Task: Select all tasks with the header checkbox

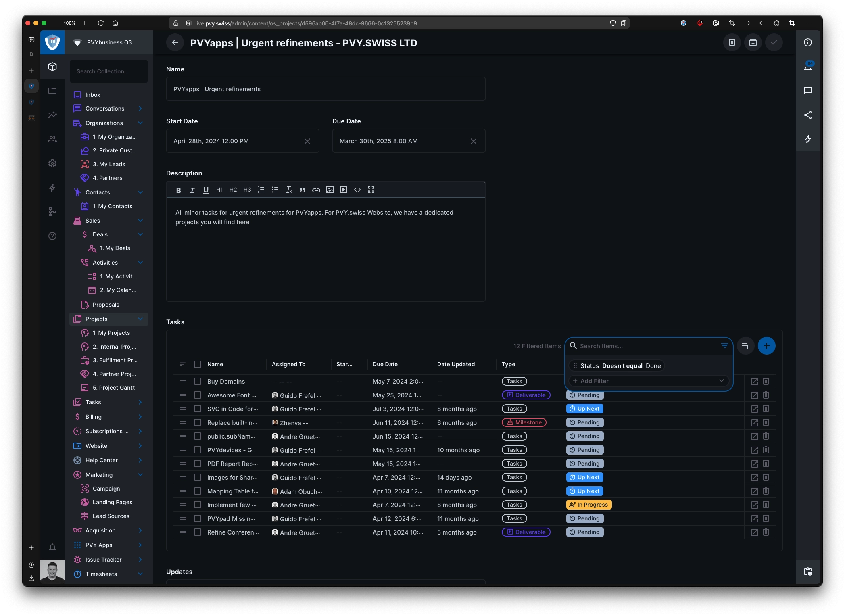Action: pos(198,364)
